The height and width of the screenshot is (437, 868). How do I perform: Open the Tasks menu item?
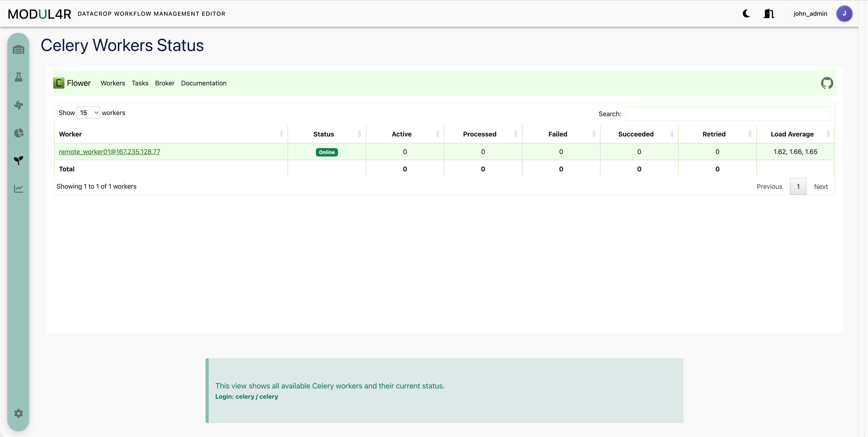[x=140, y=83]
